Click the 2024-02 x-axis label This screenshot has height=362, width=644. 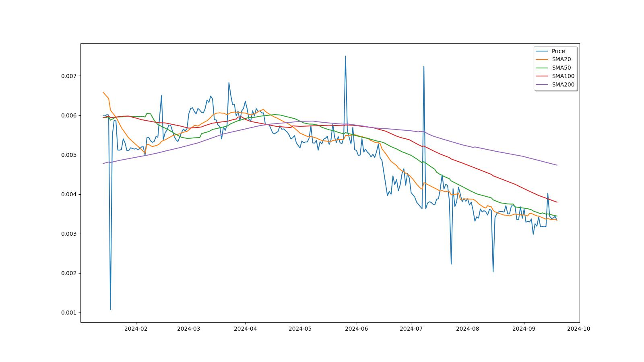click(136, 329)
